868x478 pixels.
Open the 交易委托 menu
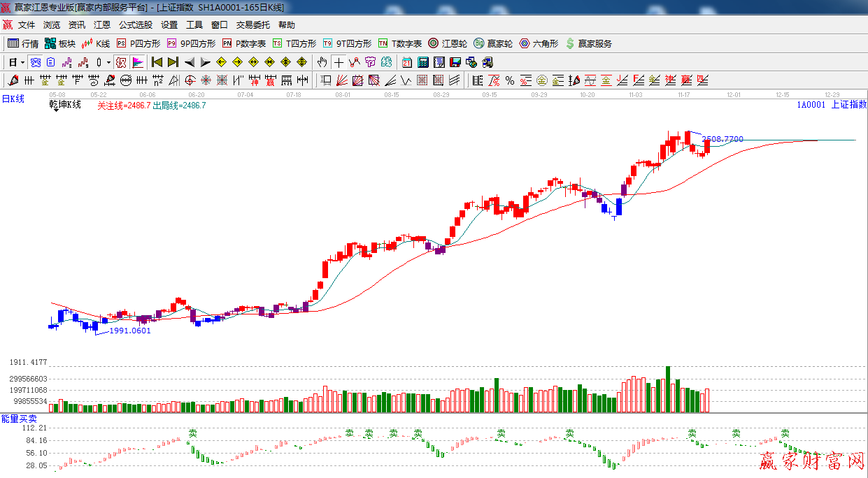click(x=252, y=25)
